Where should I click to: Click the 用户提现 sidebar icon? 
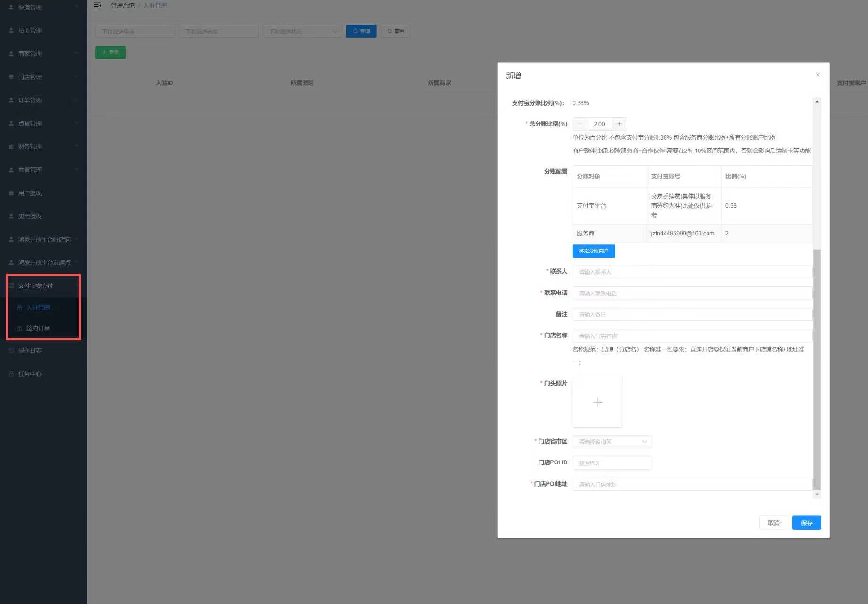point(11,193)
